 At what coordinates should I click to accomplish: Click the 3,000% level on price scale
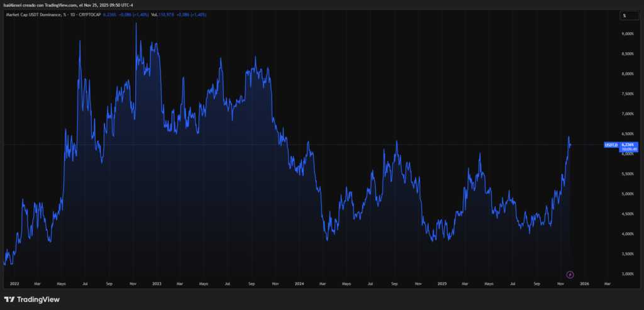[626, 274]
